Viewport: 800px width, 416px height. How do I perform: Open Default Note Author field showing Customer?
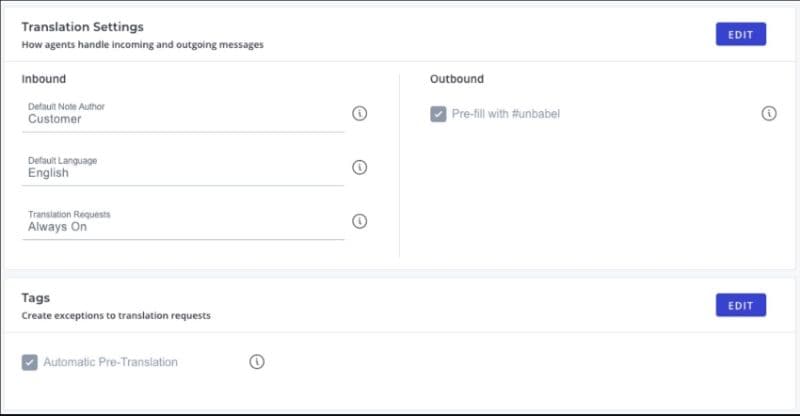point(185,118)
